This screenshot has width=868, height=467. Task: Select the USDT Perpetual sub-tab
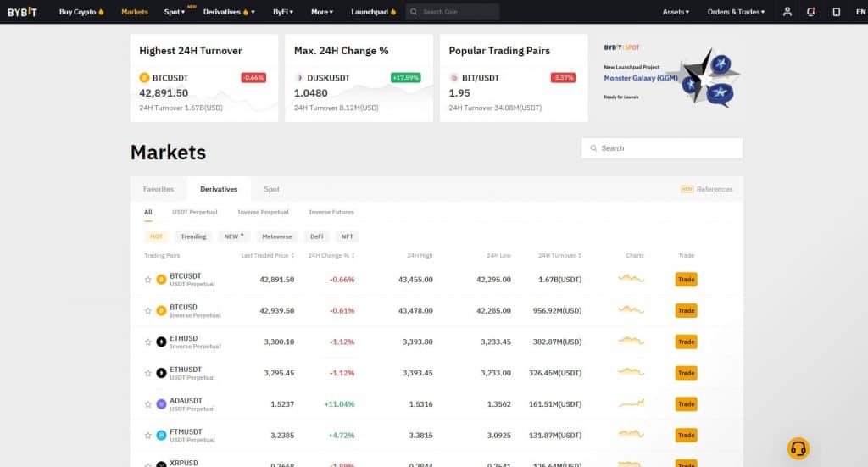click(x=194, y=212)
